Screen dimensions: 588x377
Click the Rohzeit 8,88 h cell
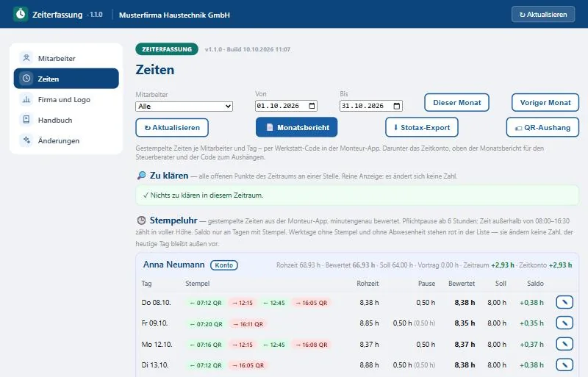tap(369, 365)
